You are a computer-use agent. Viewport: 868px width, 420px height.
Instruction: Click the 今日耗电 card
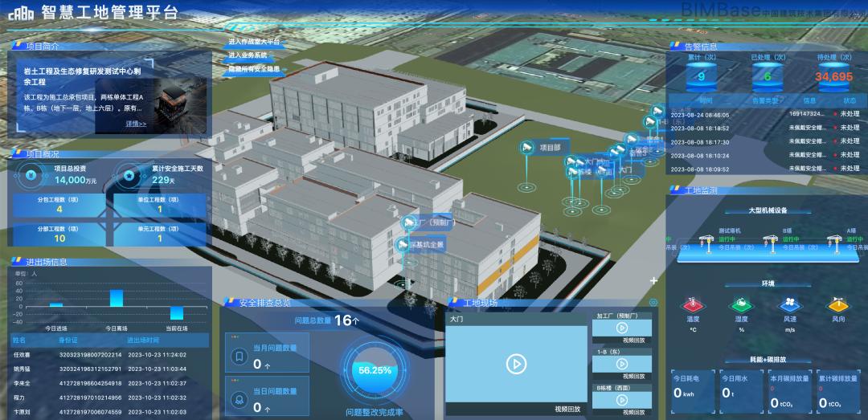click(x=692, y=391)
